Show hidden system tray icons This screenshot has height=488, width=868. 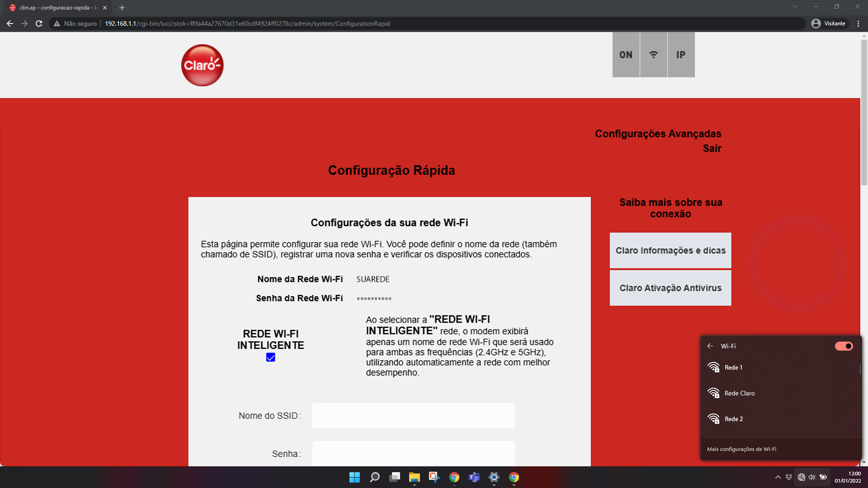[778, 477]
